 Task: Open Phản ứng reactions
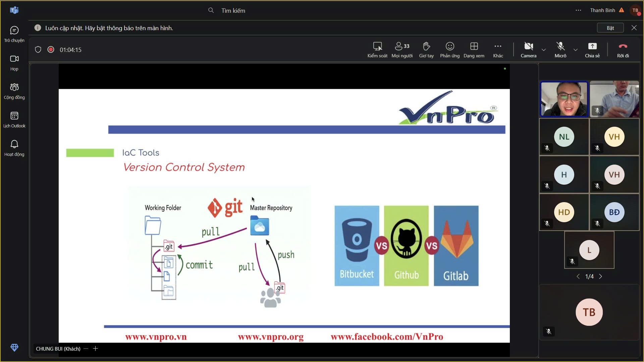pos(449,50)
